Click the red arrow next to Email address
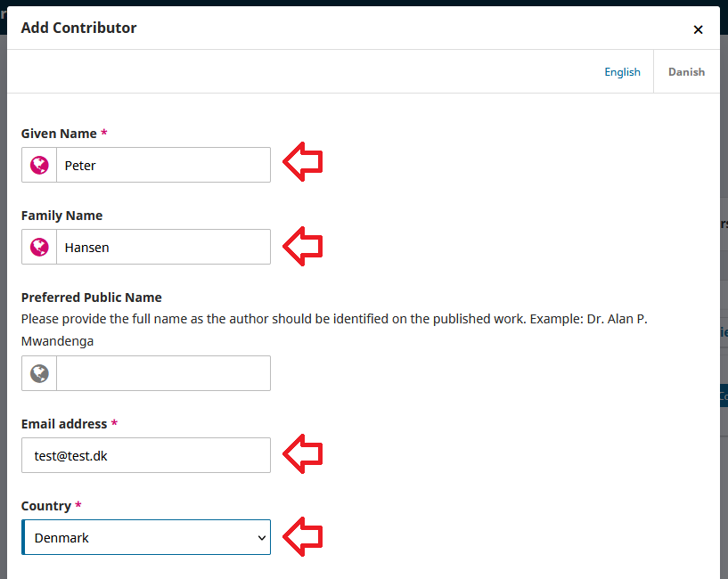 pos(303,453)
